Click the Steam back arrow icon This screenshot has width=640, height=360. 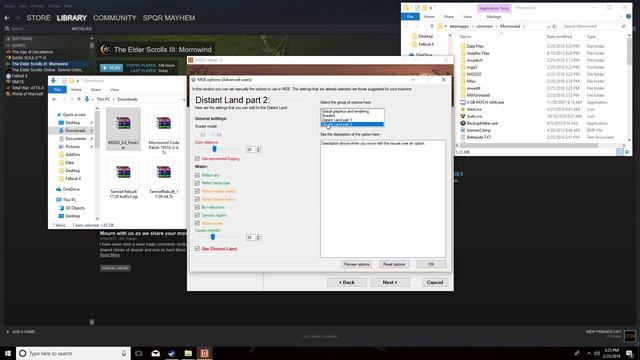(7, 18)
